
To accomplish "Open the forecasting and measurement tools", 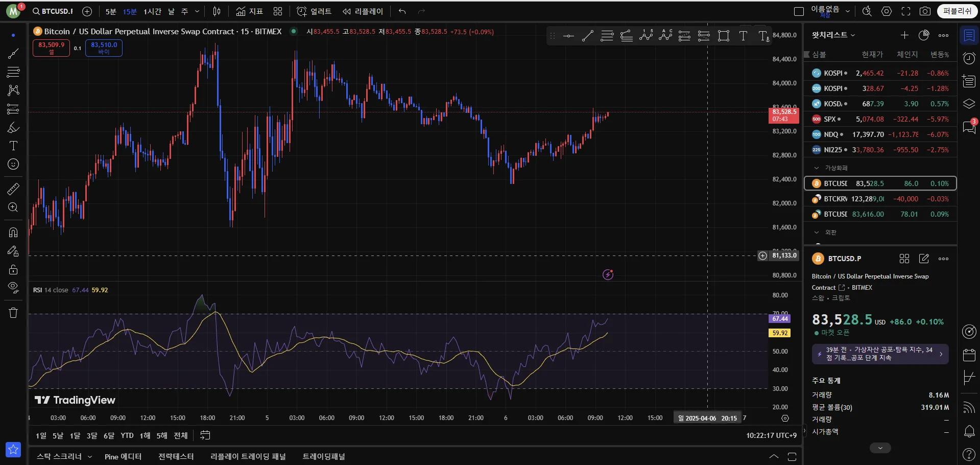I will [13, 109].
